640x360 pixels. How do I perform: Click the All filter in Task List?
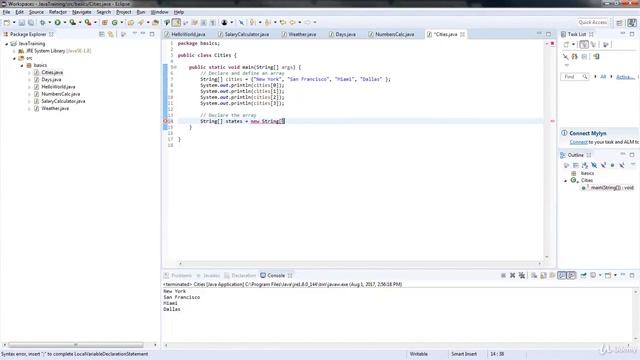pyautogui.click(x=603, y=77)
